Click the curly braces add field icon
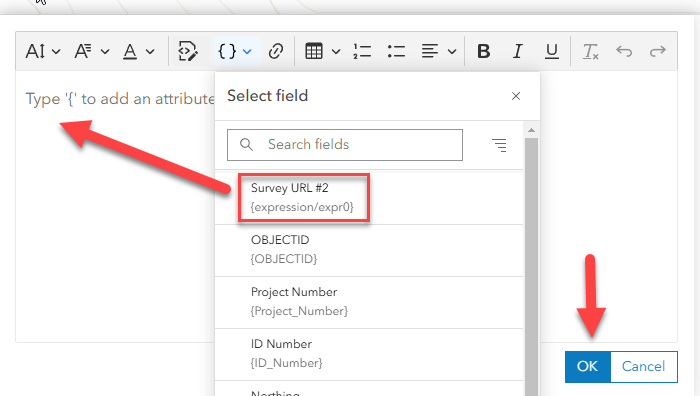Screen dimensions: 700x396 [227, 51]
